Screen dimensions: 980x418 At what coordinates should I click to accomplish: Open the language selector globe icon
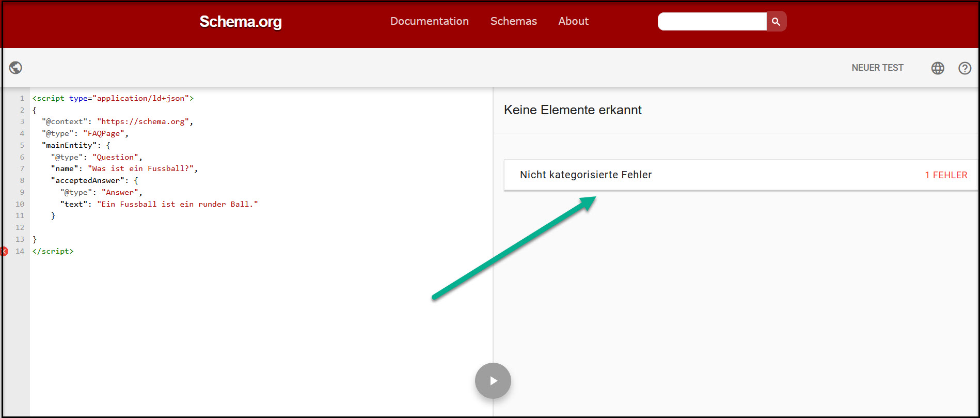tap(938, 68)
